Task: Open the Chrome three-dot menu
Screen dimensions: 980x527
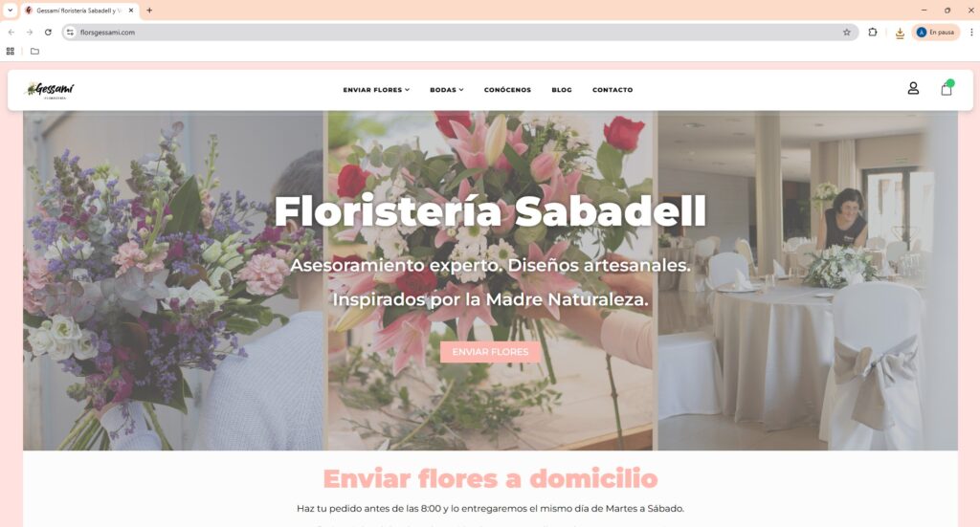Action: click(971, 33)
